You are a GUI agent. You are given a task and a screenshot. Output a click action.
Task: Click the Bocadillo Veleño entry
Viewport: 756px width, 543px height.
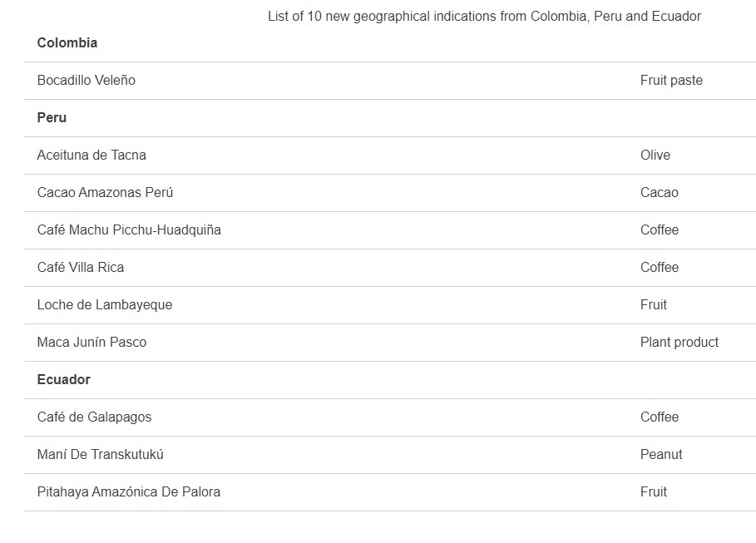click(86, 80)
